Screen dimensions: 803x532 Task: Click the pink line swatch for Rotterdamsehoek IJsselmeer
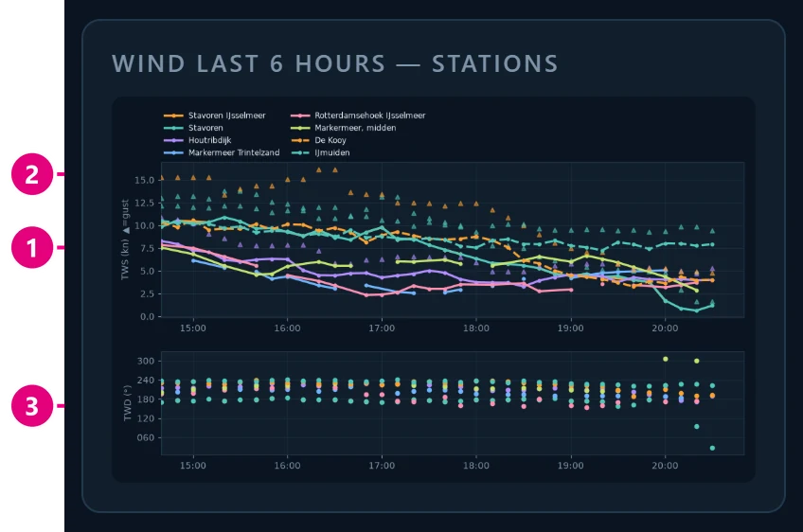[299, 115]
